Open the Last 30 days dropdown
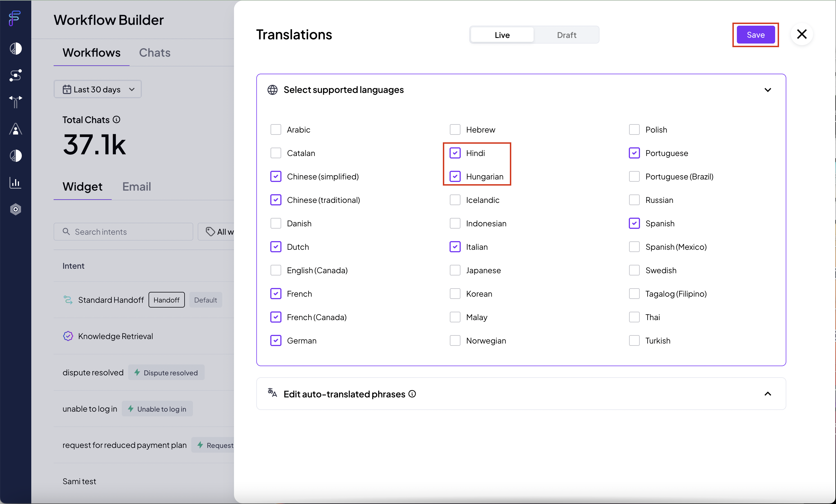This screenshot has height=504, width=836. pyautogui.click(x=98, y=89)
